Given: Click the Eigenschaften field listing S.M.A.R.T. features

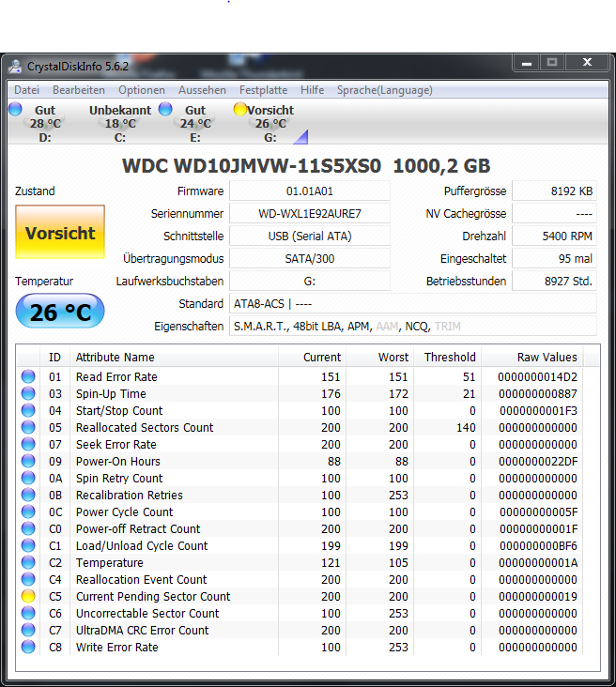Looking at the screenshot, I should tap(413, 326).
